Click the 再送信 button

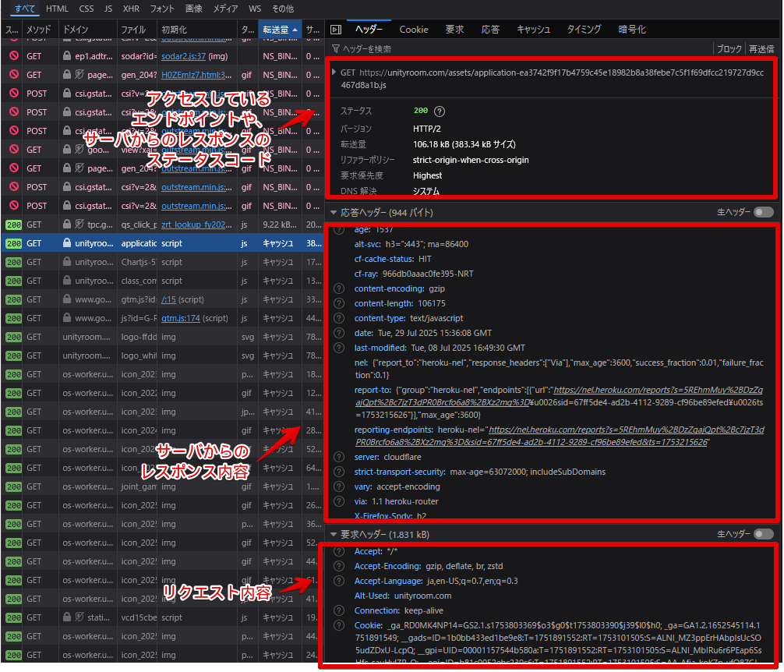pyautogui.click(x=761, y=49)
